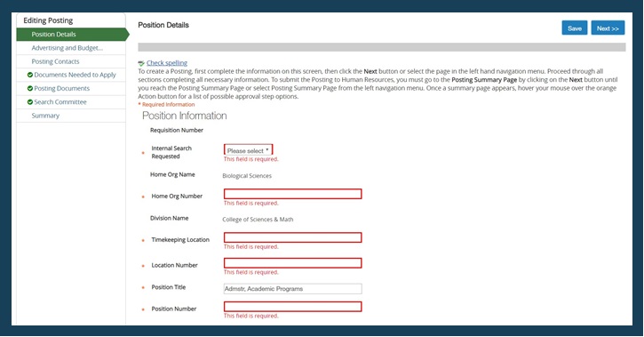This screenshot has height=337, width=644.
Task: Click green checkmark icon next to Search Committee
Action: (x=30, y=102)
